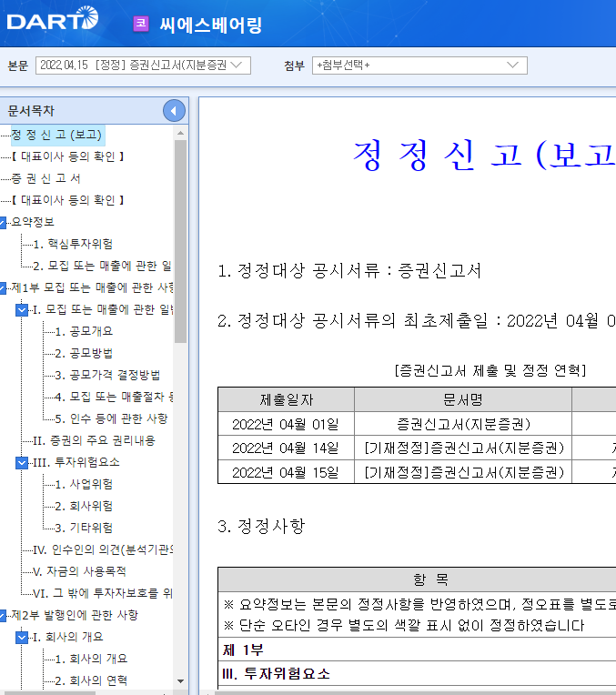Click the tree panel scroll-up arrow
The image size is (616, 695).
[x=180, y=133]
